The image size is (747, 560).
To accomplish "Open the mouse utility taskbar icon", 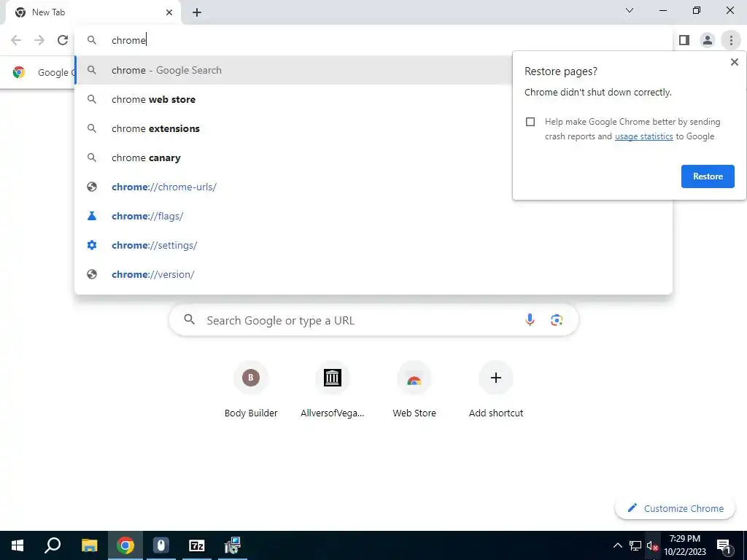I will coord(161,545).
